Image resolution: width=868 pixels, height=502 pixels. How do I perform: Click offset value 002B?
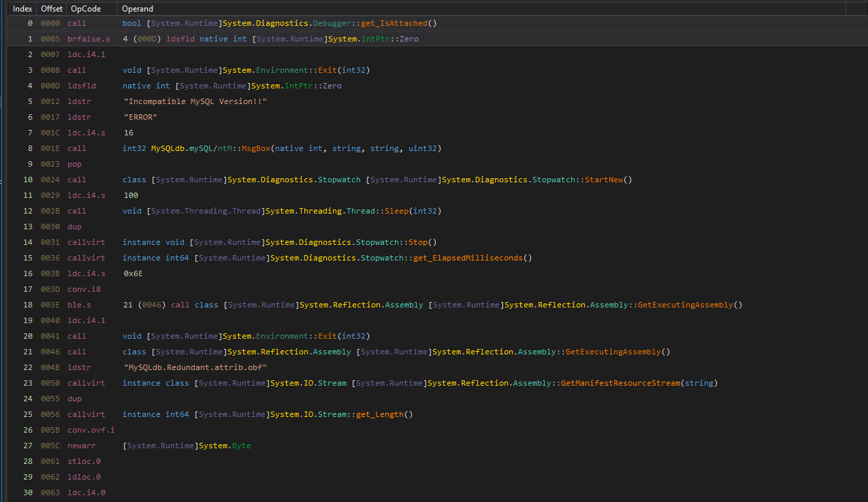(x=50, y=211)
